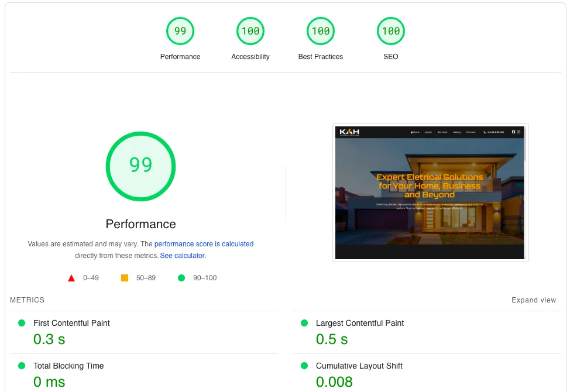Click the green circle 90–100 legend icon
Viewport: 570px width, 392px height.
(181, 278)
